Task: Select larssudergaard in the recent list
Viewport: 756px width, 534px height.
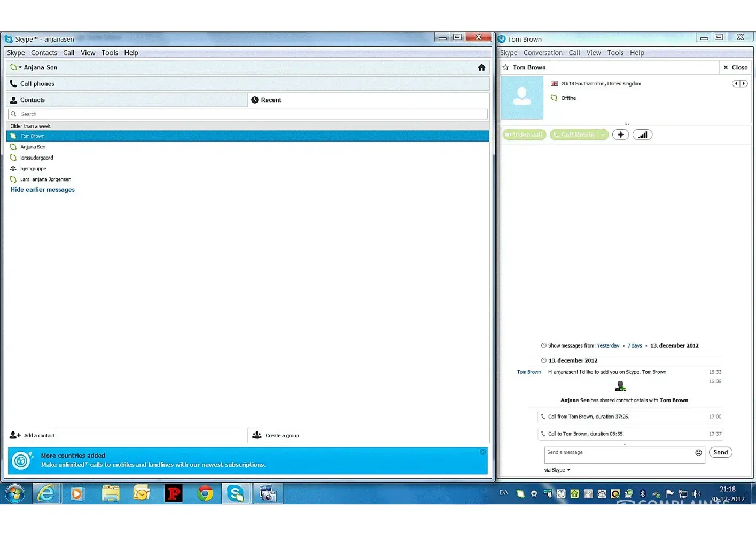Action: click(248, 158)
